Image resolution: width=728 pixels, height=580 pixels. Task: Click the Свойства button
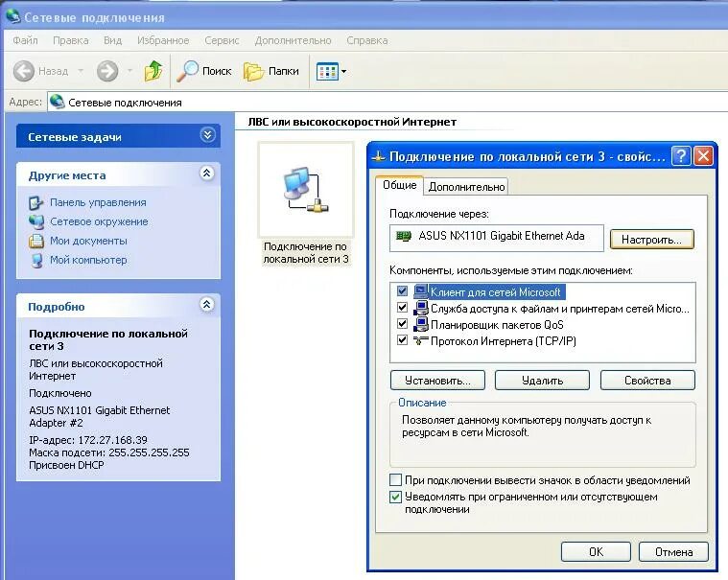(647, 381)
